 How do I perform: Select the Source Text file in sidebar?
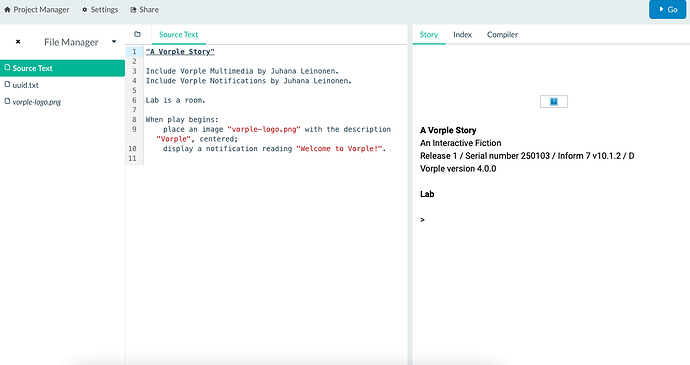[62, 68]
